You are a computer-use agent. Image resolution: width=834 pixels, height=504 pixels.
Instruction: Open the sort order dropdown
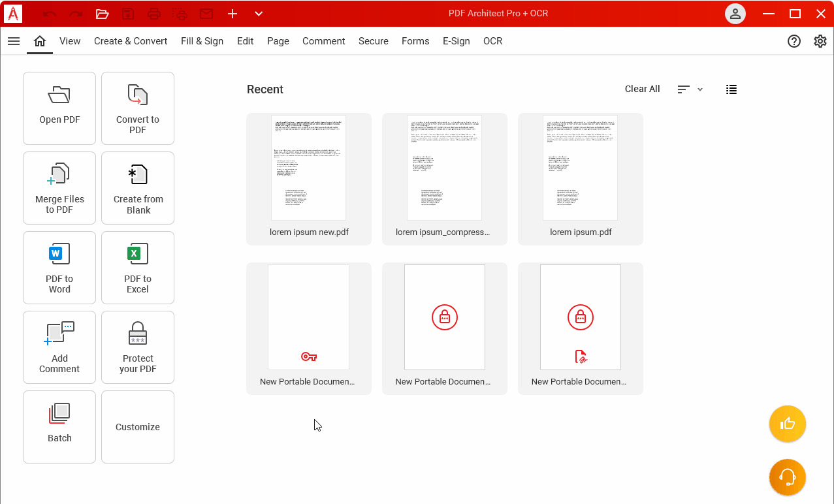[690, 89]
